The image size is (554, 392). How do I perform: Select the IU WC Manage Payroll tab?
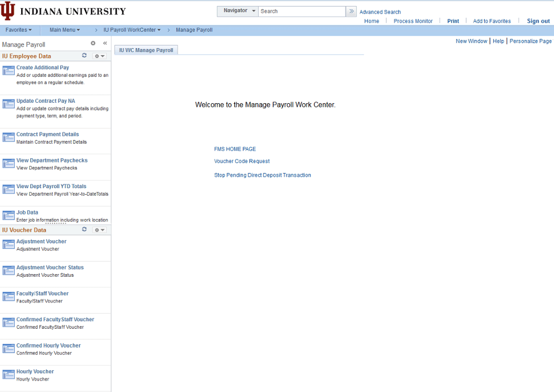(x=146, y=50)
